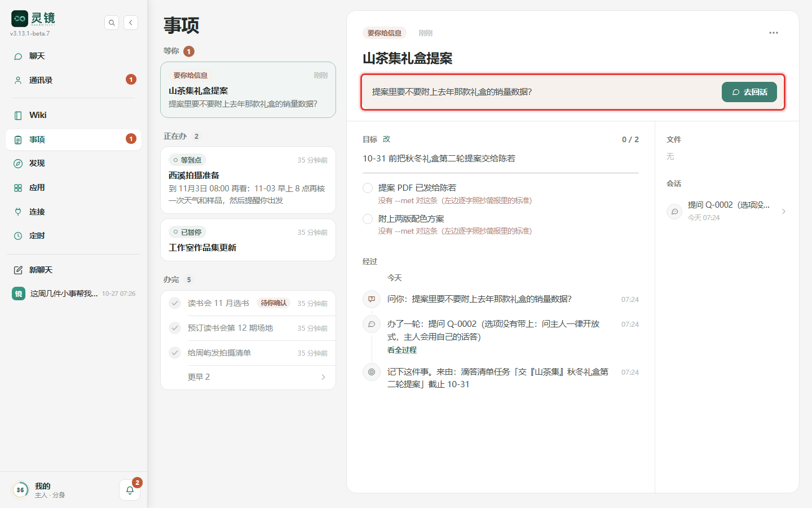
Task: Expand the 更早 2 earlier completed items
Action: click(248, 377)
